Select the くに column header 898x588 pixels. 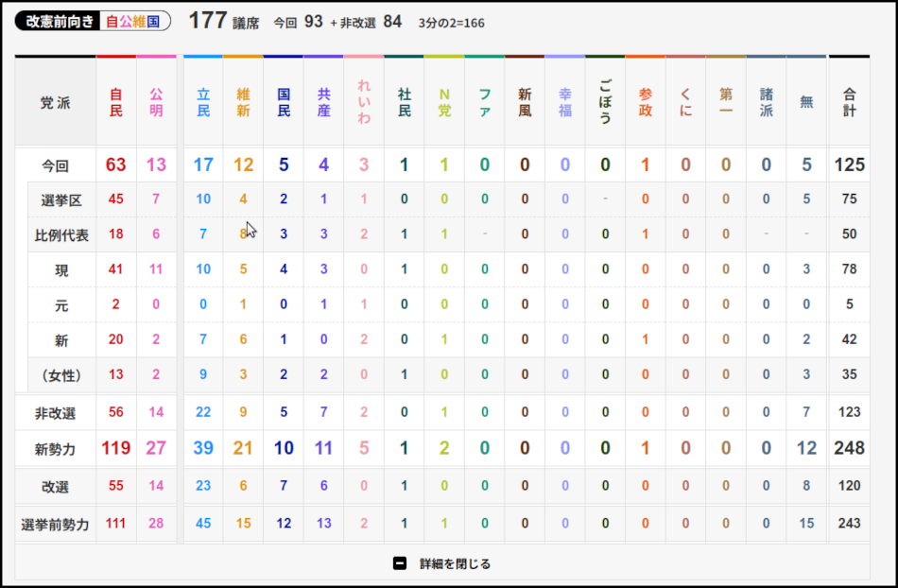pos(685,102)
